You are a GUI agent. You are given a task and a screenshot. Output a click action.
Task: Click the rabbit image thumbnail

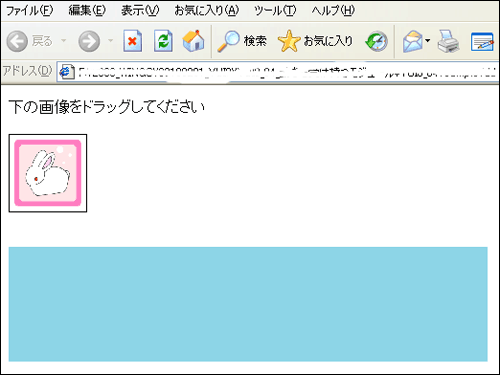click(x=48, y=173)
